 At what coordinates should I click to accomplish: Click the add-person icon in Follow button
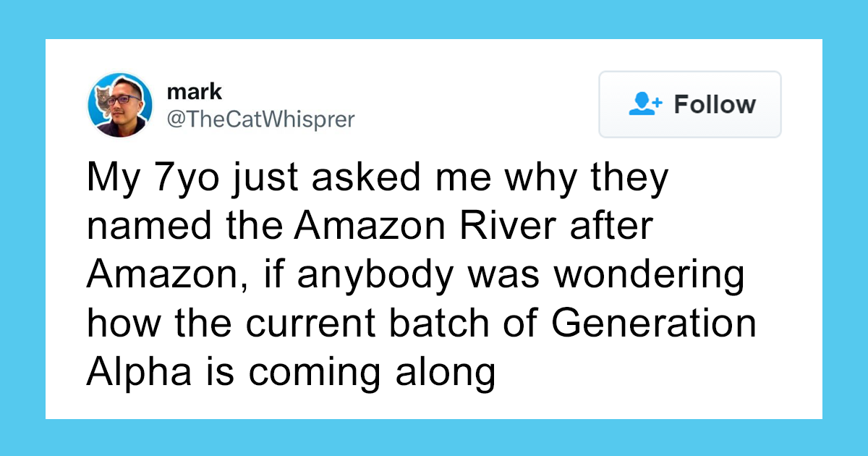645,104
